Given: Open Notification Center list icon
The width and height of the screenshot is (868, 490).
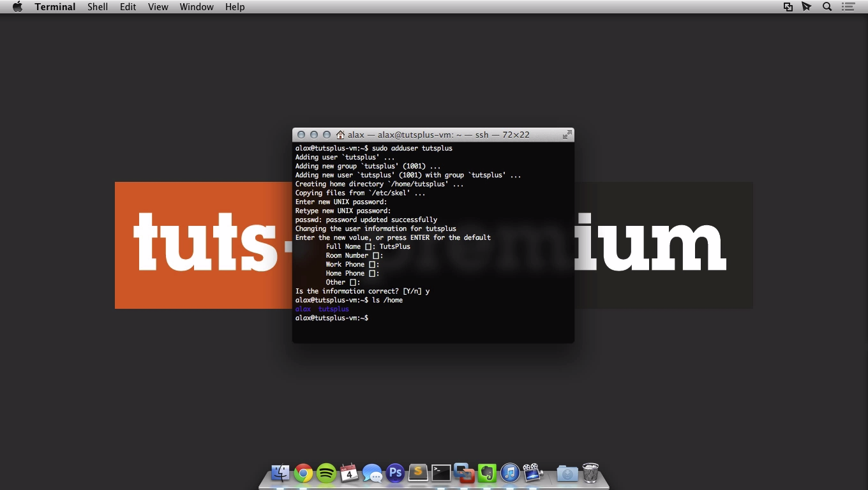Looking at the screenshot, I should (x=848, y=7).
